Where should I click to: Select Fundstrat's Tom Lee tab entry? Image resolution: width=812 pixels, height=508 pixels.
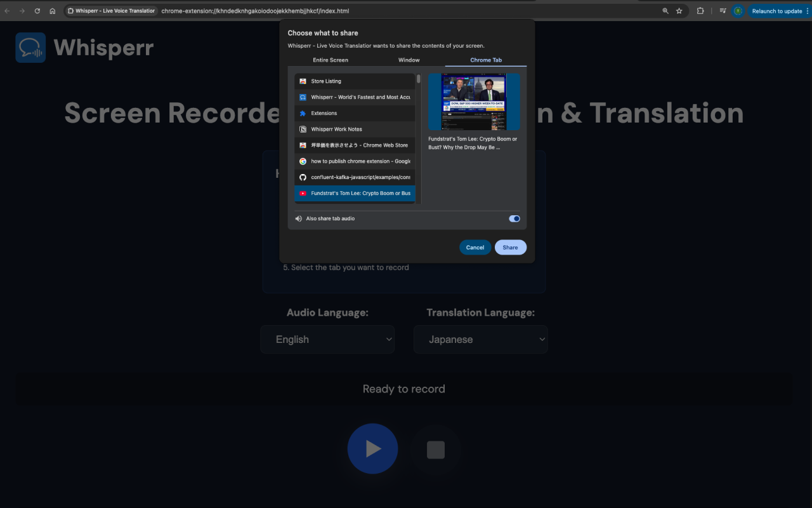pos(355,193)
